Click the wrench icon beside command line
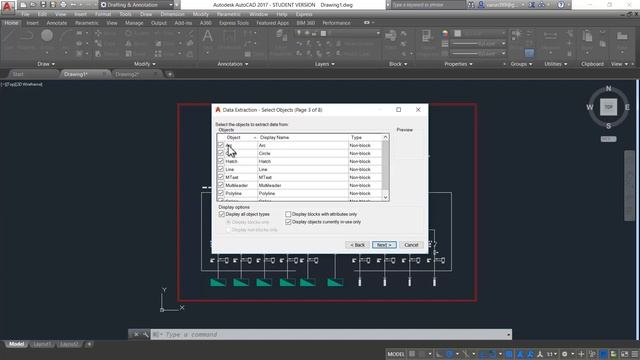Viewport: 640px width, 360px height. coord(145,334)
